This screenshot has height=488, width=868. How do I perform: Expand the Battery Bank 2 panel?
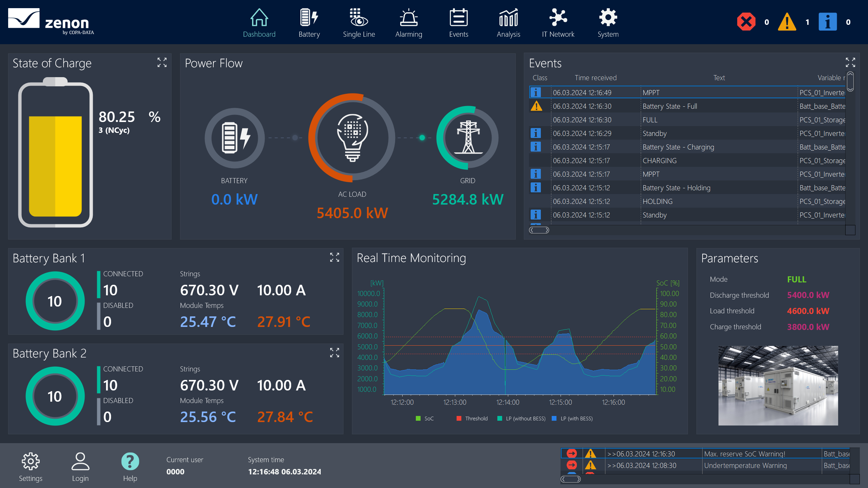click(x=335, y=353)
